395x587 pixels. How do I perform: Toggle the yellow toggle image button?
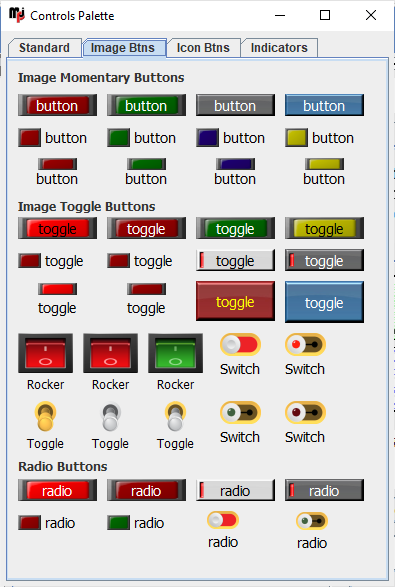[324, 228]
